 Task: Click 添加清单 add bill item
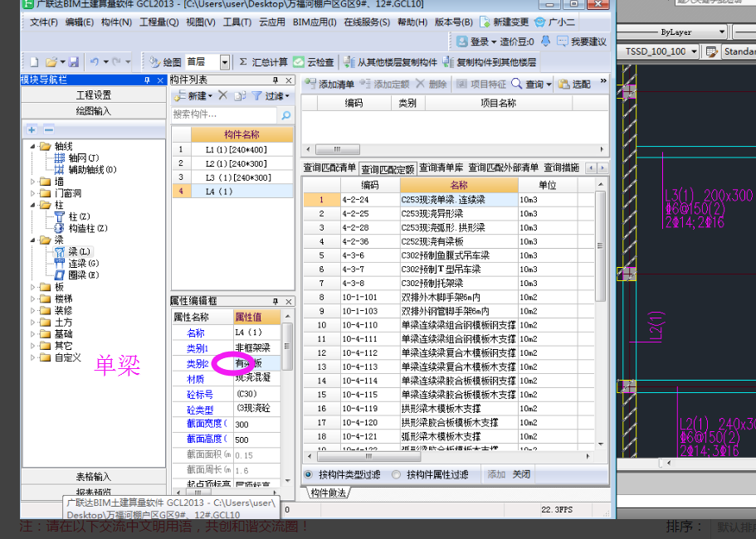(329, 84)
